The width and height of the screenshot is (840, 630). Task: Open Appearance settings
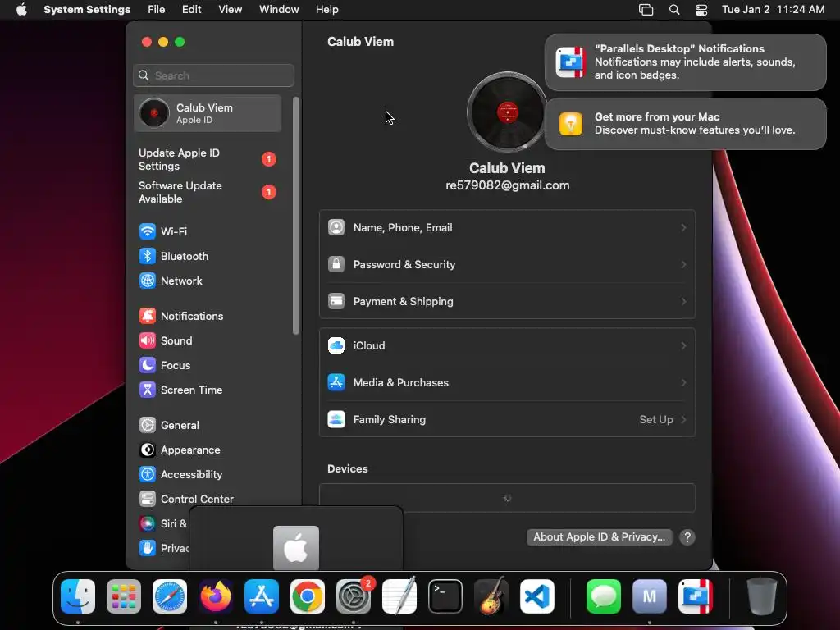pos(180,450)
